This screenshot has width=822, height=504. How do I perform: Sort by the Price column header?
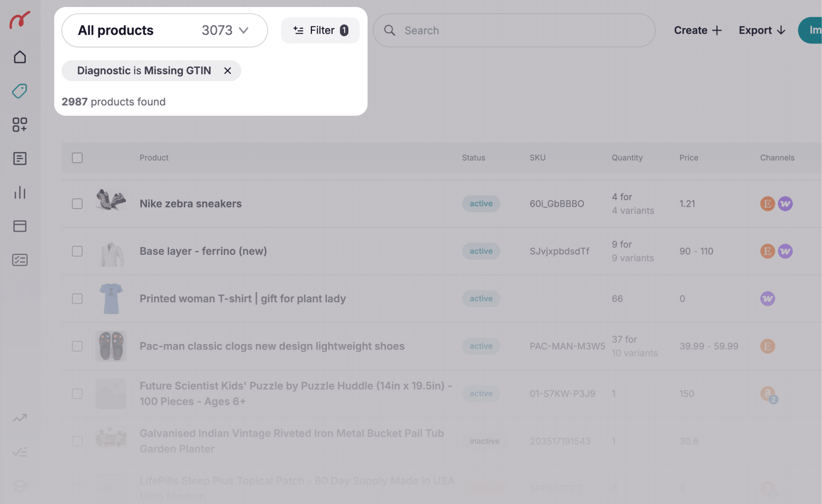pyautogui.click(x=688, y=158)
